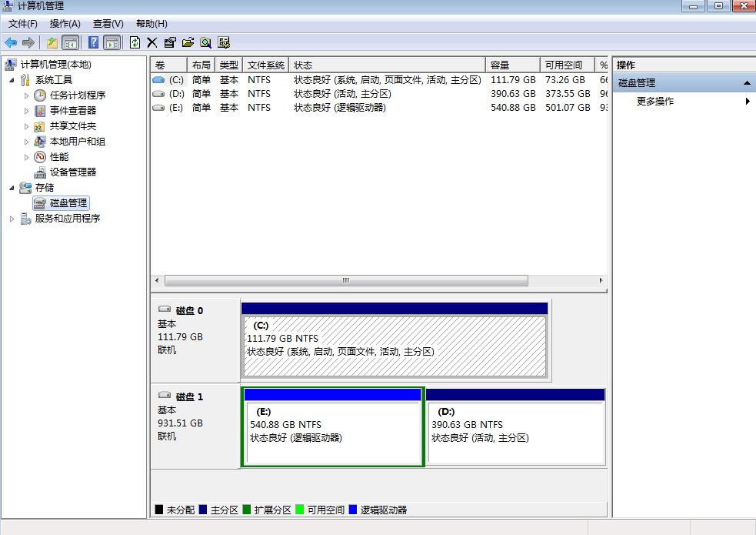Open the blue Help question mark icon
Screen dimensions: 756x535
tap(94, 43)
